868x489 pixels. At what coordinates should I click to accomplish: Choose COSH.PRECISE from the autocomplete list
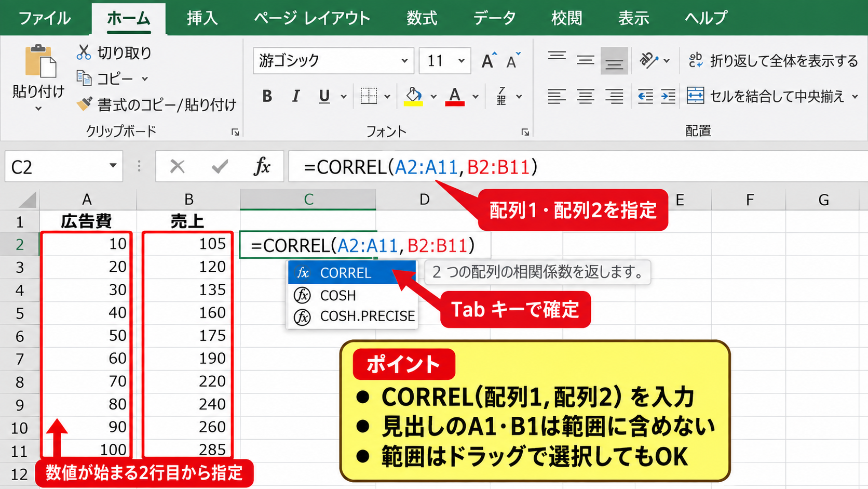click(x=351, y=316)
